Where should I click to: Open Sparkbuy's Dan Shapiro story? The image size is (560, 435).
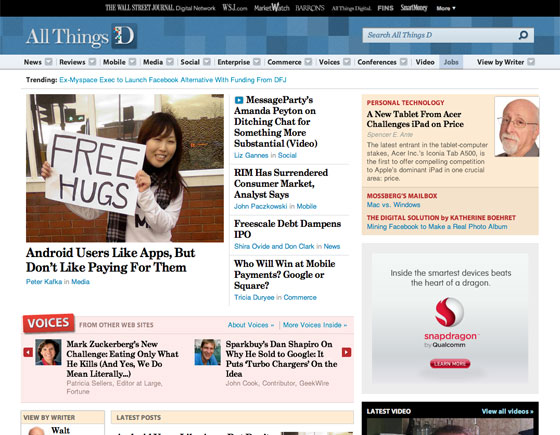pyautogui.click(x=281, y=359)
